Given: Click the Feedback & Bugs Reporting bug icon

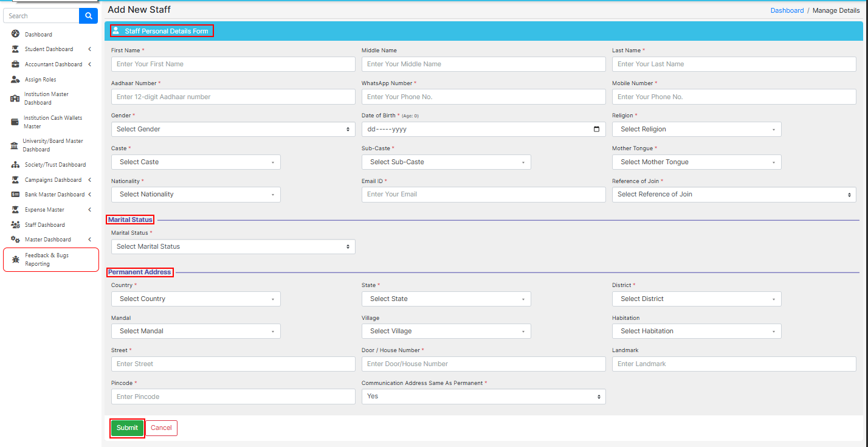Looking at the screenshot, I should coord(16,260).
